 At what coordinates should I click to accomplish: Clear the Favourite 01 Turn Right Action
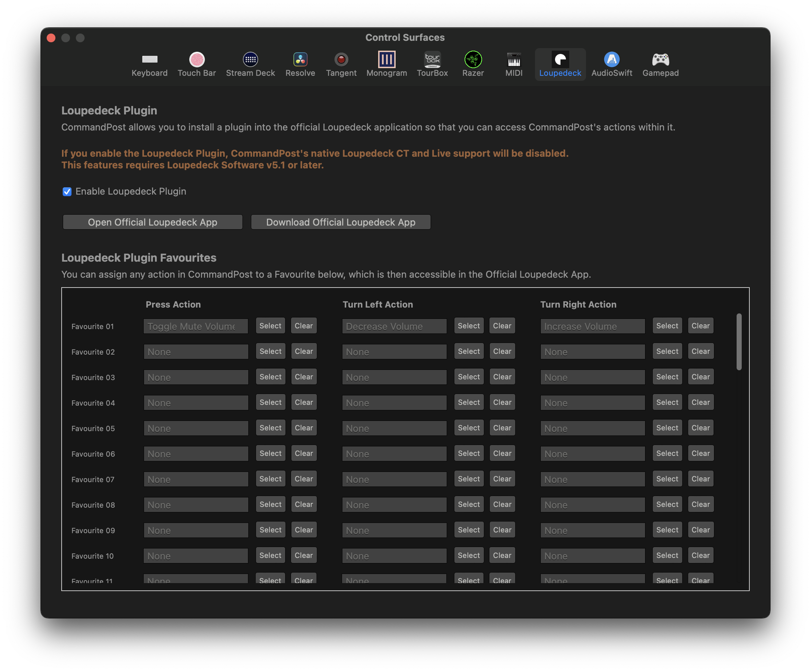click(x=700, y=326)
